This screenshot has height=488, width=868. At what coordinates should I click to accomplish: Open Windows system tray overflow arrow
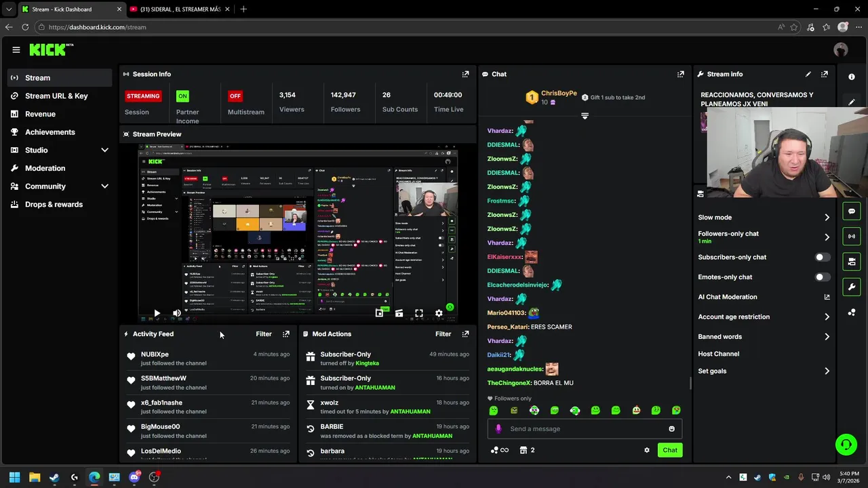[x=729, y=477]
